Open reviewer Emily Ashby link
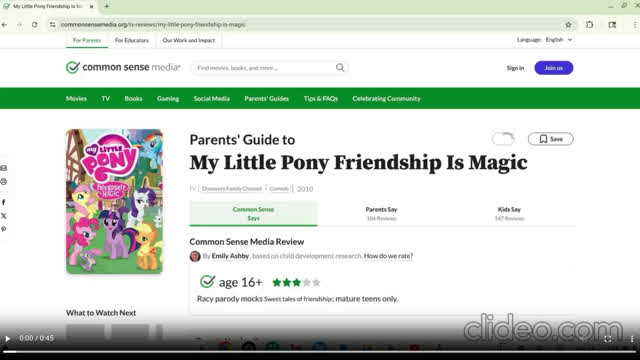Image resolution: width=640 pixels, height=360 pixels. [x=230, y=256]
